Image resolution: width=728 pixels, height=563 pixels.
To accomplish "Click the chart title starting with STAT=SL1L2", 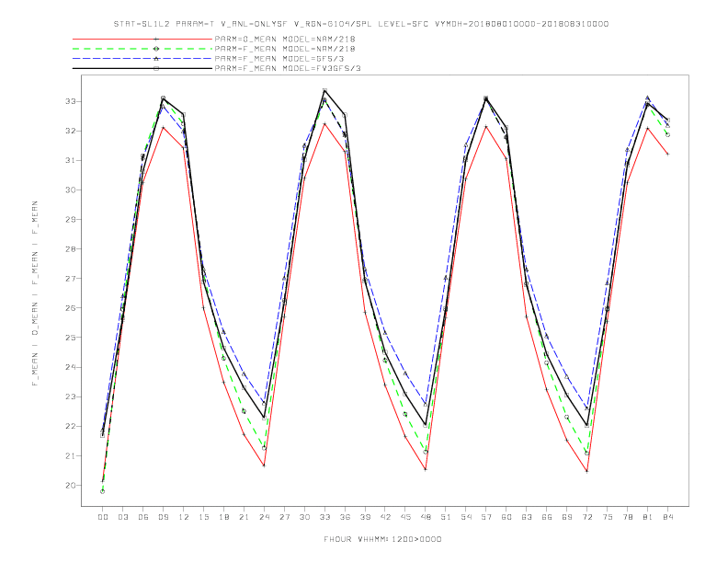I will (360, 24).
